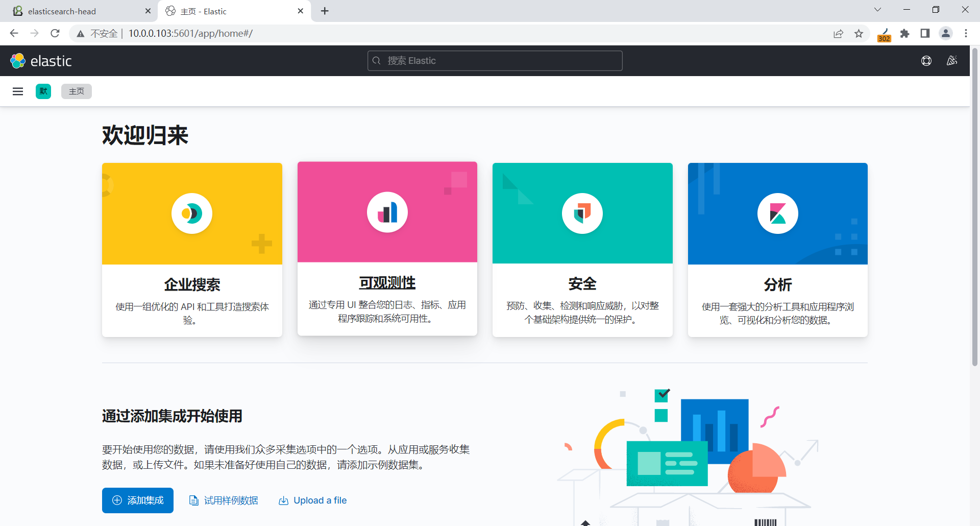This screenshot has height=526, width=980.
Task: Click the extension icon with 302 badge
Action: point(885,35)
